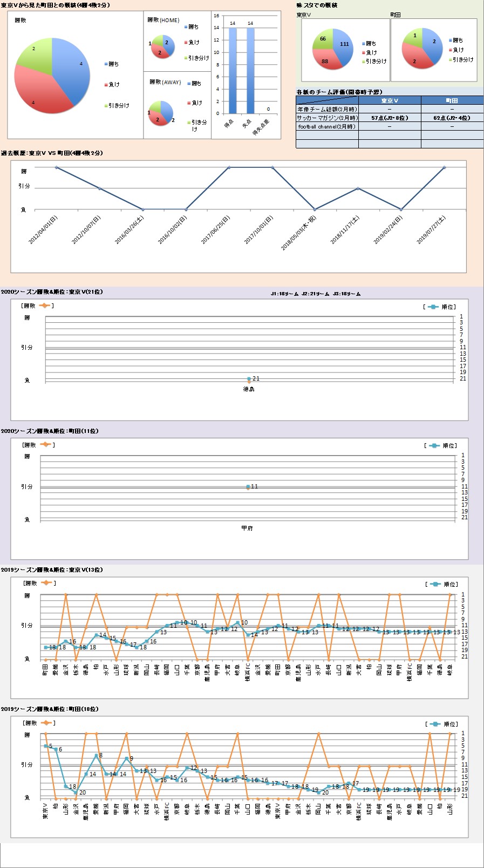Select the blue 勝ち legend marker in the 勝敗(HOME) chart
This screenshot has height=868, width=484.
186,27
